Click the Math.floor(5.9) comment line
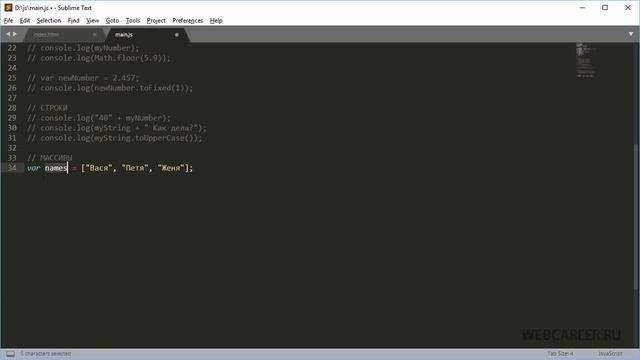This screenshot has height=360, width=640. [x=99, y=58]
